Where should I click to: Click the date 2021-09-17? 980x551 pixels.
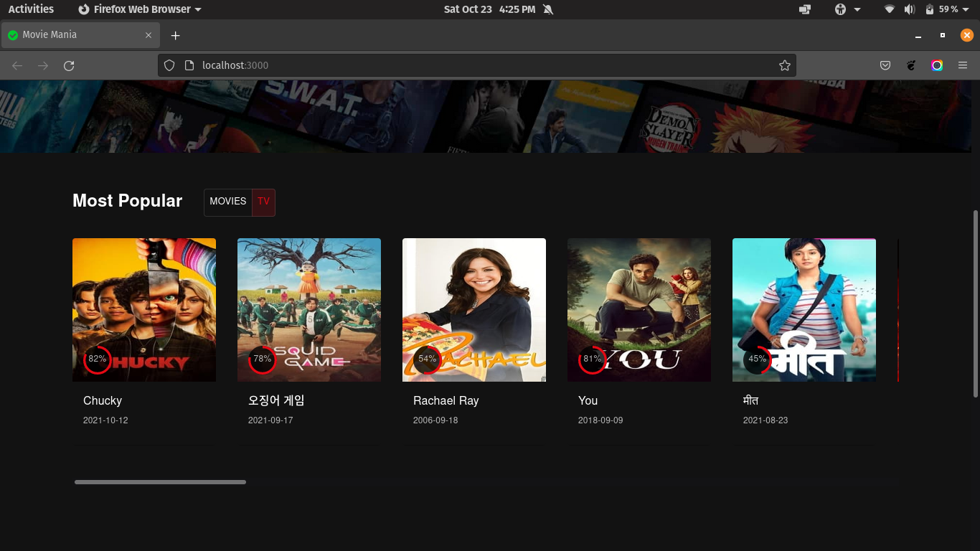coord(270,420)
